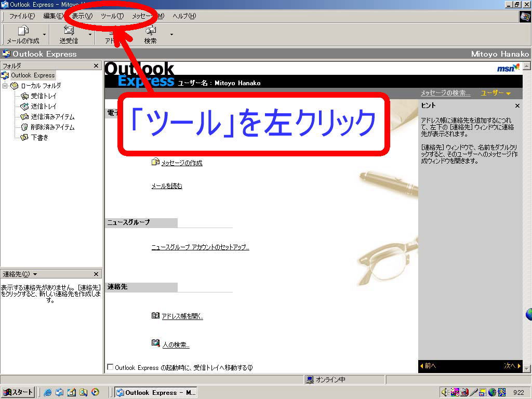Click the Internet Explorer quick launch icon

click(48, 393)
